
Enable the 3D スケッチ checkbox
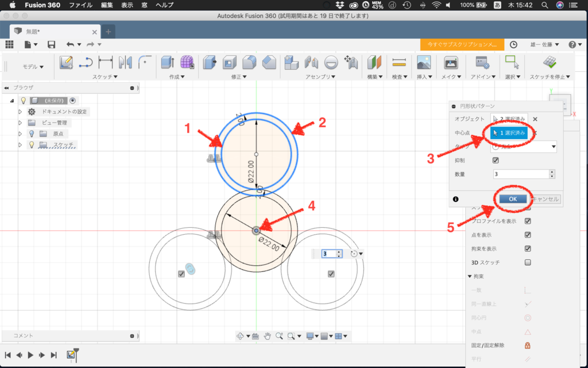pyautogui.click(x=528, y=262)
